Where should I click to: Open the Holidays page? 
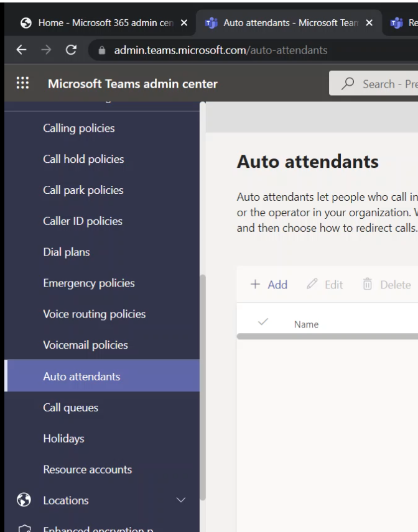63,439
